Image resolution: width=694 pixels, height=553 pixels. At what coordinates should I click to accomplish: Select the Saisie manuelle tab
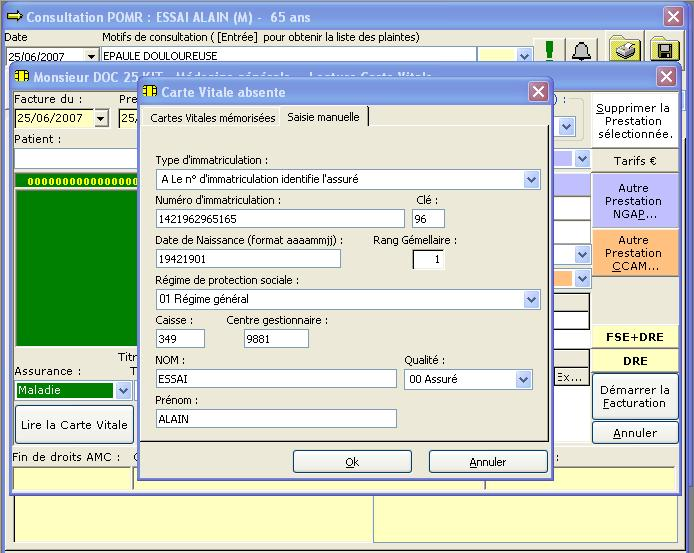323,117
